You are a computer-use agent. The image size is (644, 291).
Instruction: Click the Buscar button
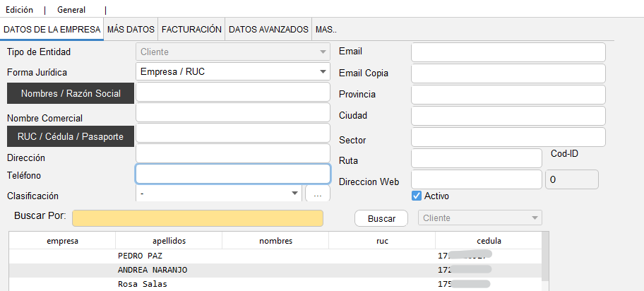tap(381, 219)
